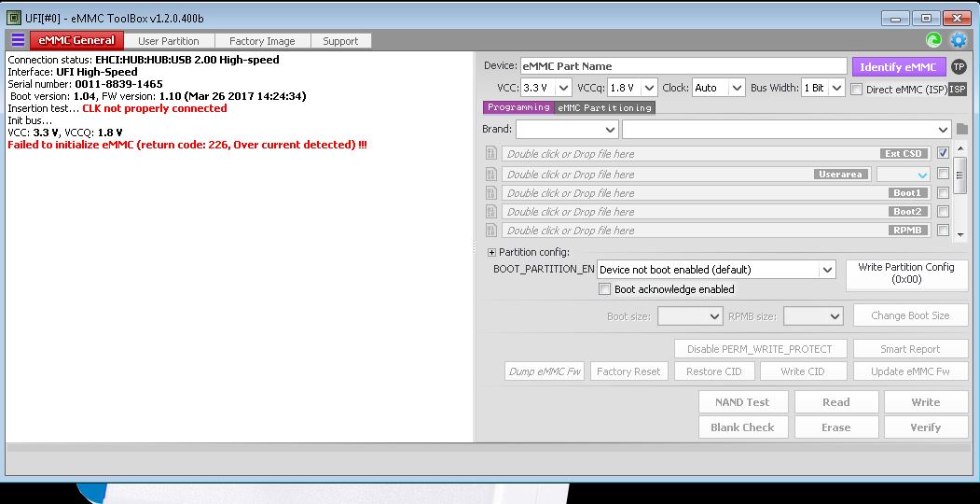The width and height of the screenshot is (980, 504).
Task: Enable Boot acknowledge enabled checkbox
Action: point(604,289)
